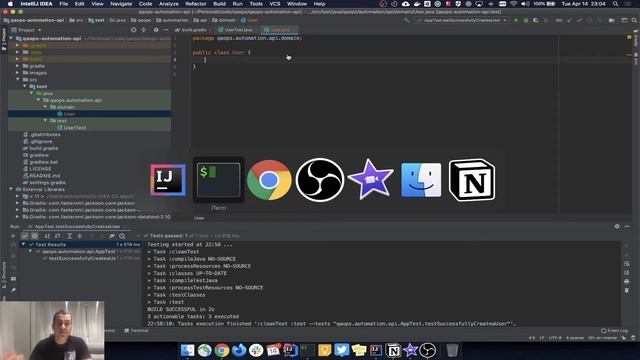
Task: Locate current file in Project panel
Action: tap(133, 30)
